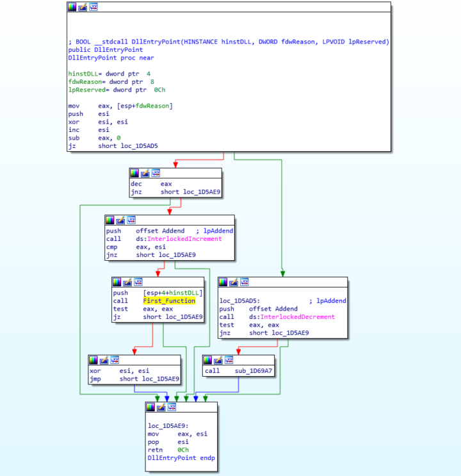Click the InterlockedDecrement import name

pos(298,317)
